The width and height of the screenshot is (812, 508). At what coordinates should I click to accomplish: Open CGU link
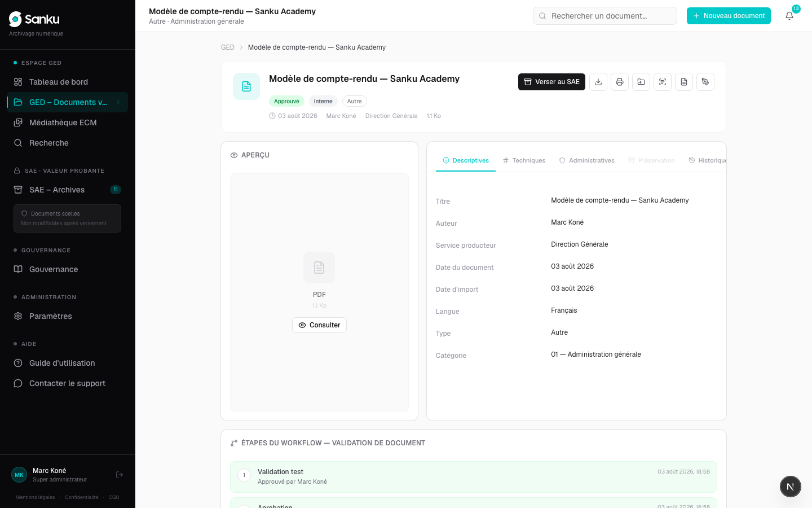point(114,497)
